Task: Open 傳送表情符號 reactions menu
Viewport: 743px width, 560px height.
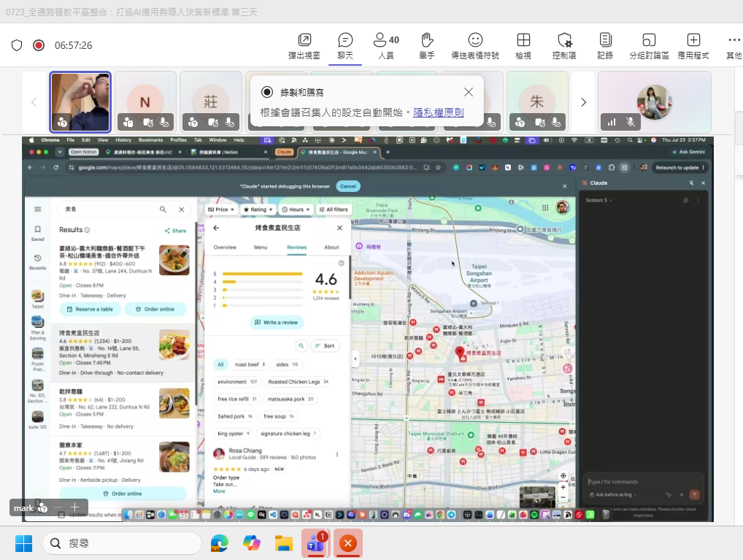Action: pyautogui.click(x=475, y=46)
